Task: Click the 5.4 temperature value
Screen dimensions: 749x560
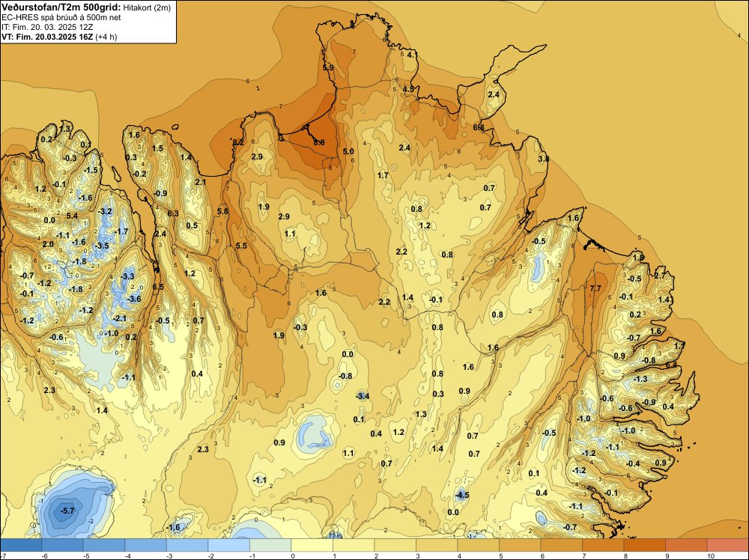Action: click(x=72, y=216)
